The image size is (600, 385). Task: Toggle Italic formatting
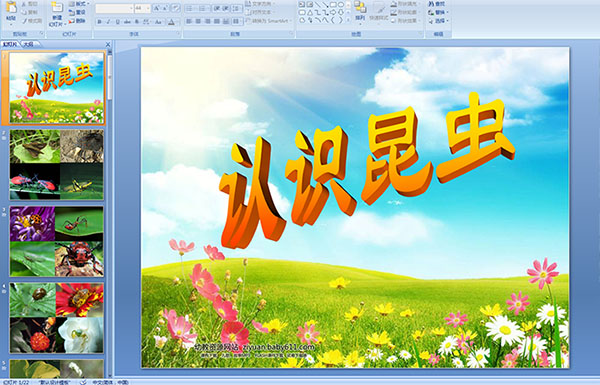(x=109, y=22)
